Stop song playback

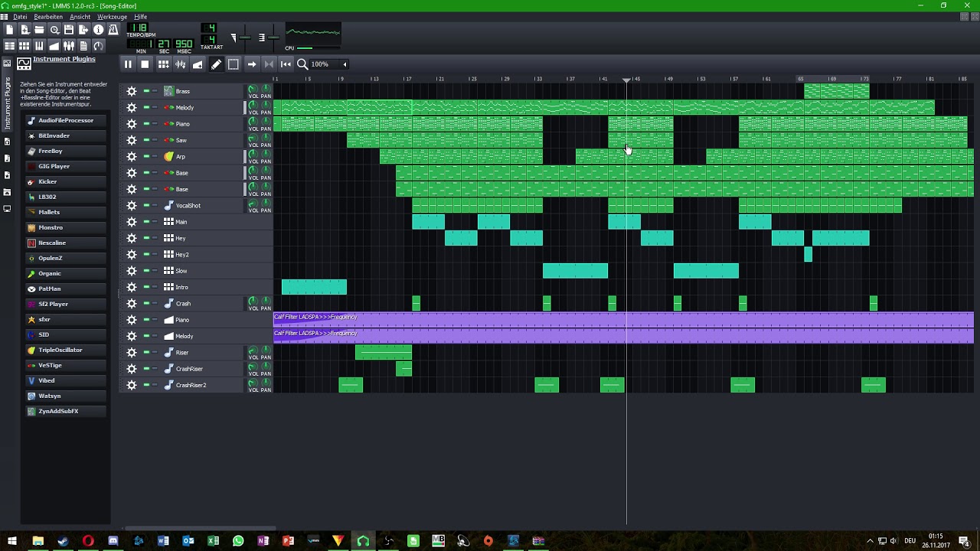(145, 64)
